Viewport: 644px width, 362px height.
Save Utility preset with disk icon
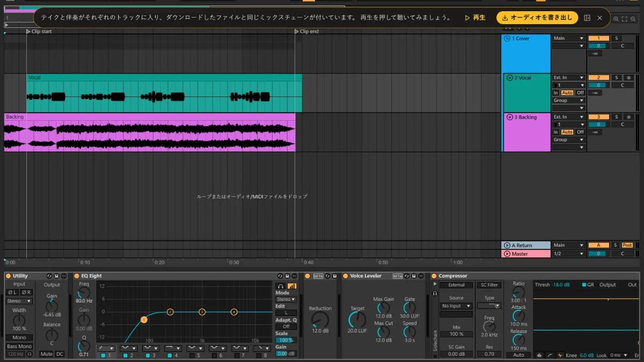[x=56, y=276]
